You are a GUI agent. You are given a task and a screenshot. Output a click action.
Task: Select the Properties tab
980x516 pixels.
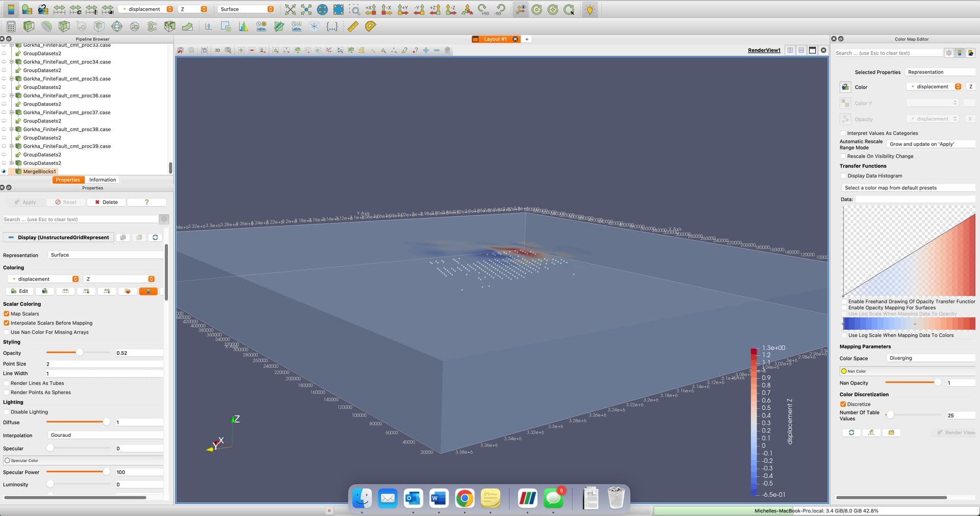point(68,180)
